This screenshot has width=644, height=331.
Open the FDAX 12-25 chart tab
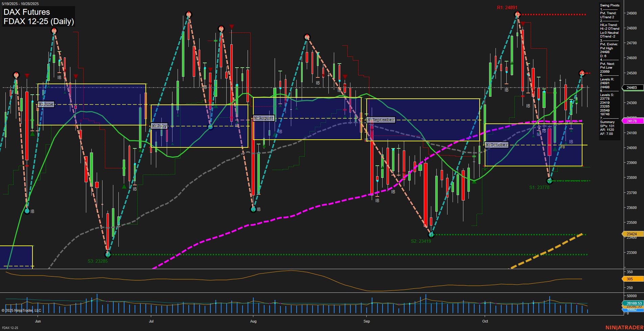pos(10,328)
